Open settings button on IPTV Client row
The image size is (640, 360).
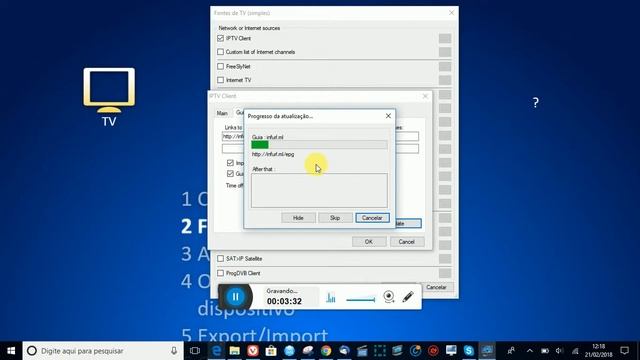click(445, 38)
